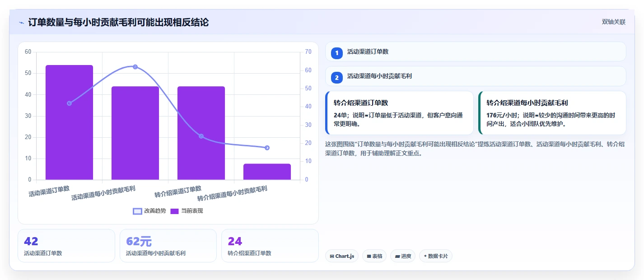The height and width of the screenshot is (280, 644).
Task: Click the last line point on the trend
Action: pos(267,148)
